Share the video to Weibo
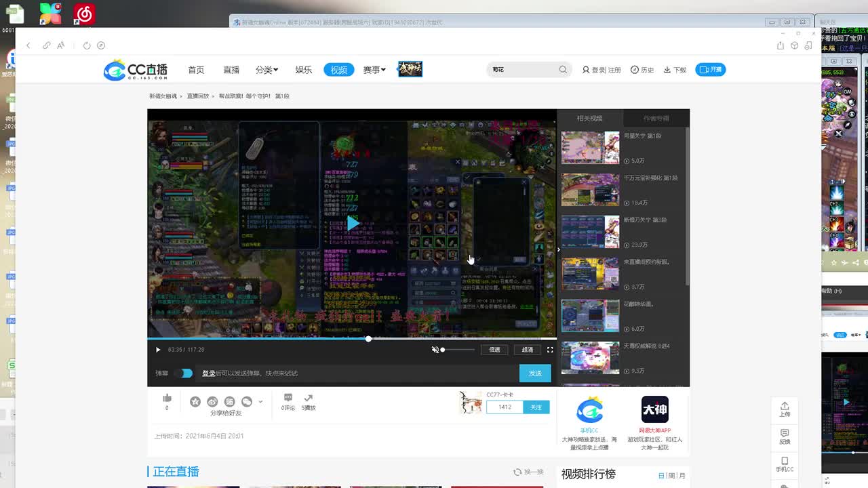This screenshot has height=488, width=868. click(x=212, y=402)
